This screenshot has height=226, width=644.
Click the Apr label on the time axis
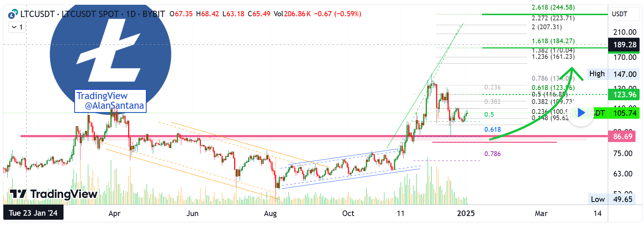click(114, 213)
